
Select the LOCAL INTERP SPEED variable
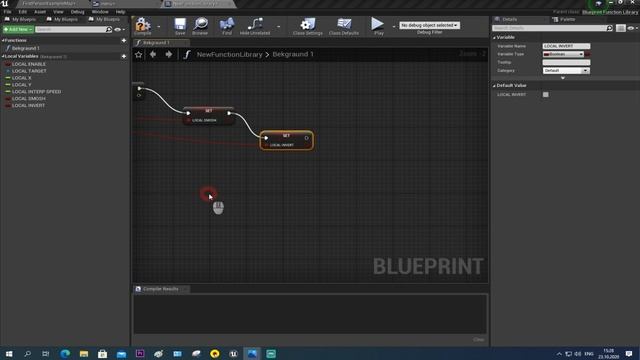point(36,92)
